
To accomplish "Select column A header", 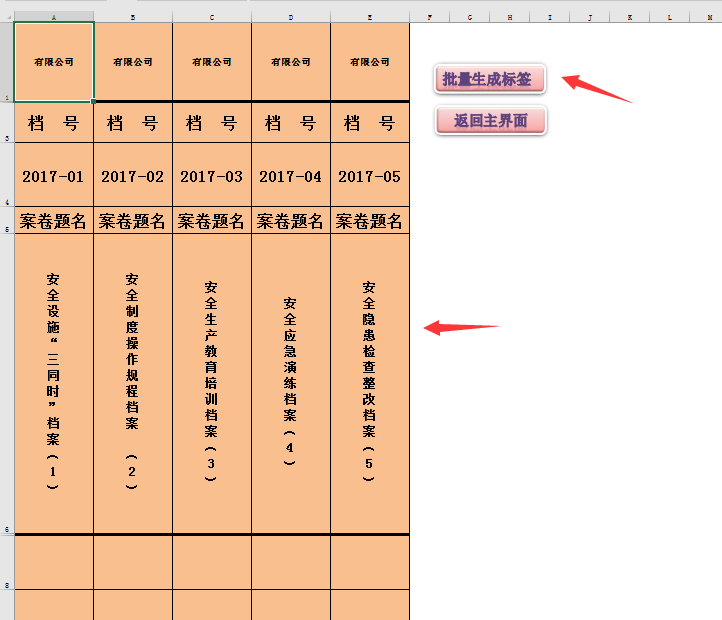I will click(54, 18).
